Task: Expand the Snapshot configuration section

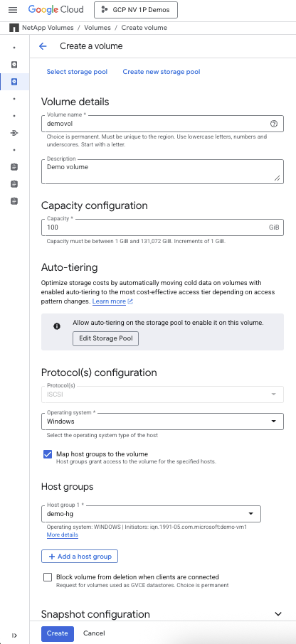Action: pyautogui.click(x=278, y=614)
